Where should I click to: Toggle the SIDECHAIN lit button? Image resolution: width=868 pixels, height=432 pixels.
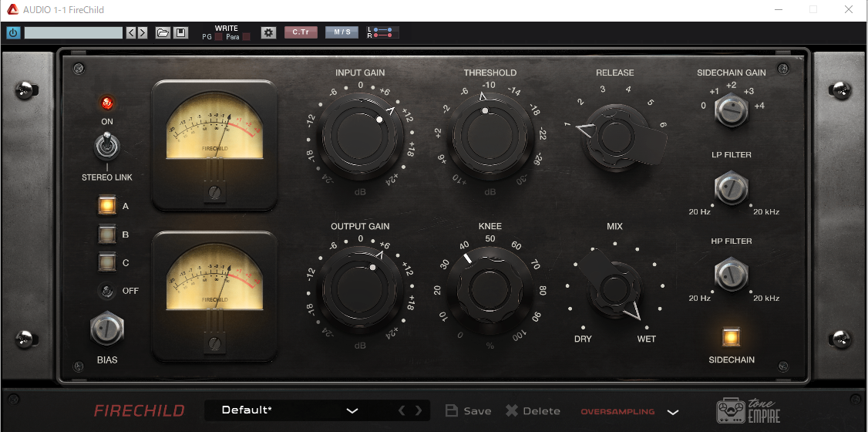tap(731, 337)
